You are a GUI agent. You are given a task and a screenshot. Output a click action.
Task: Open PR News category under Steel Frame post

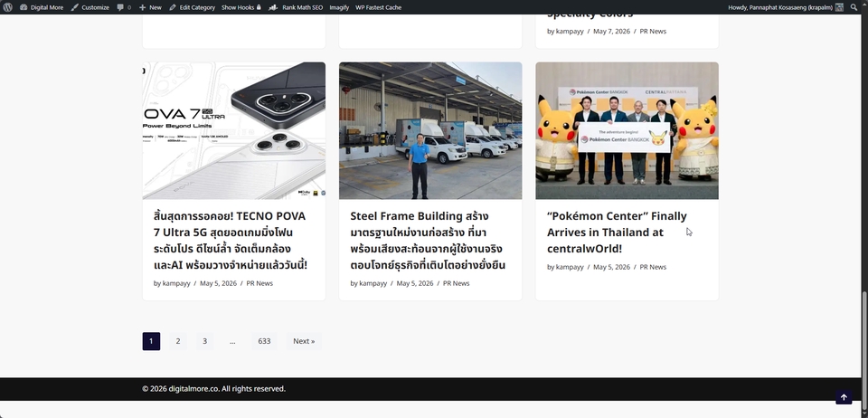[x=456, y=283]
